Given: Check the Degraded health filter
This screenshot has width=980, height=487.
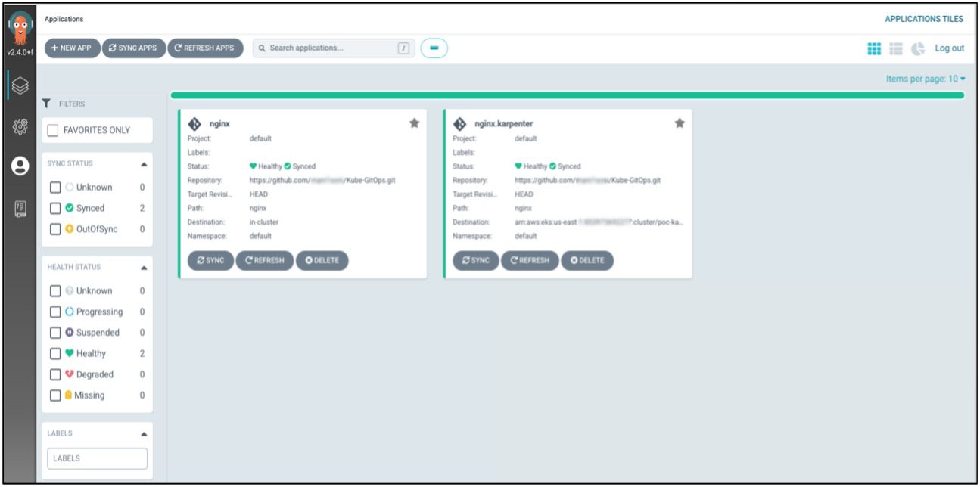Looking at the screenshot, I should (x=55, y=374).
